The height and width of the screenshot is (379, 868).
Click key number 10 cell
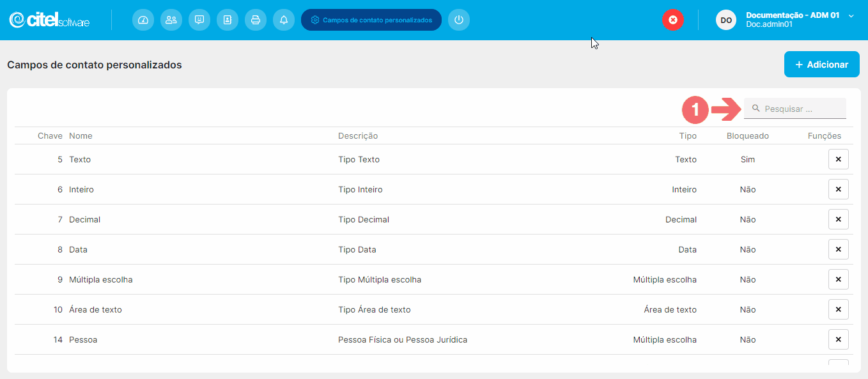[58, 309]
